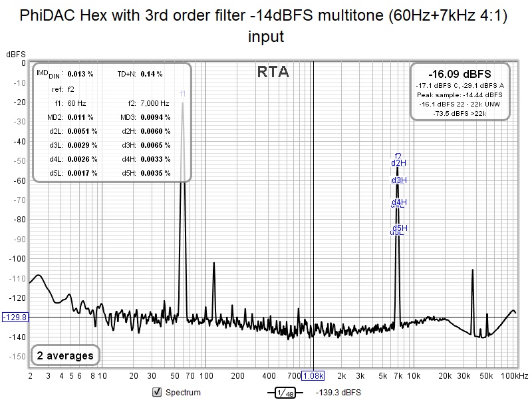Click the 1.08k cursor frequency box
The width and height of the screenshot is (532, 402).
(x=313, y=376)
